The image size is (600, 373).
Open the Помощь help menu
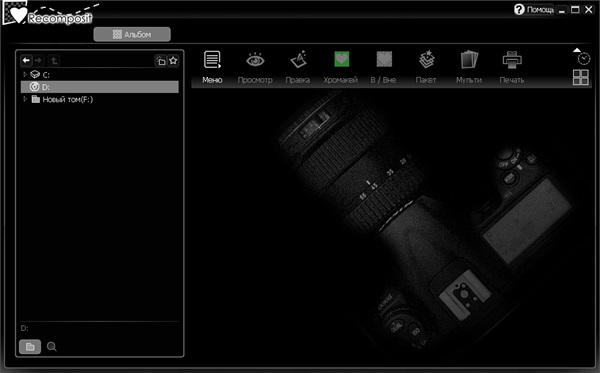[x=534, y=10]
